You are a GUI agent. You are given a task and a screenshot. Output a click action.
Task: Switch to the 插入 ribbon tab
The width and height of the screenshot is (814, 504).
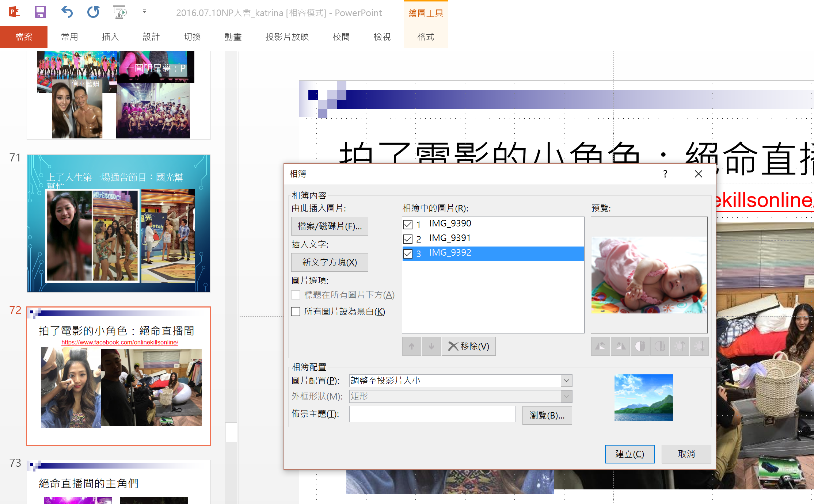pyautogui.click(x=110, y=37)
